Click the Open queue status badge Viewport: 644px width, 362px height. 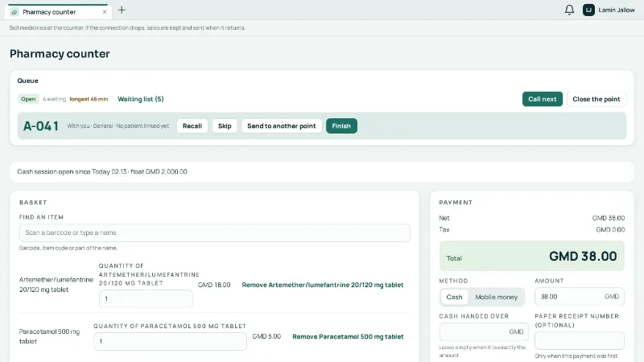point(28,99)
